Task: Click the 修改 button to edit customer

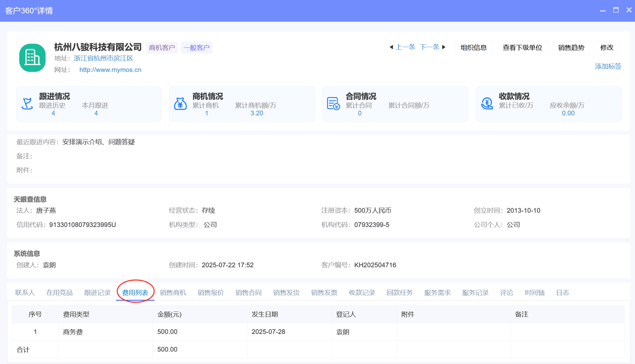Action: pos(607,48)
